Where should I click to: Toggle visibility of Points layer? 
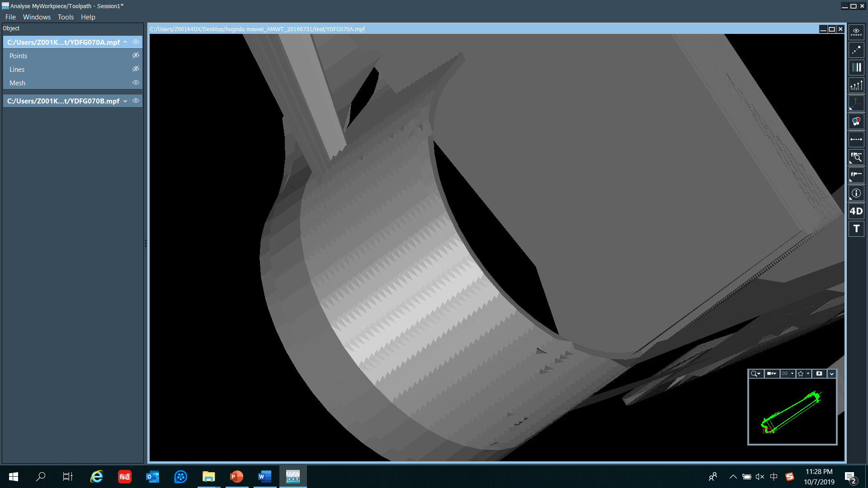136,56
